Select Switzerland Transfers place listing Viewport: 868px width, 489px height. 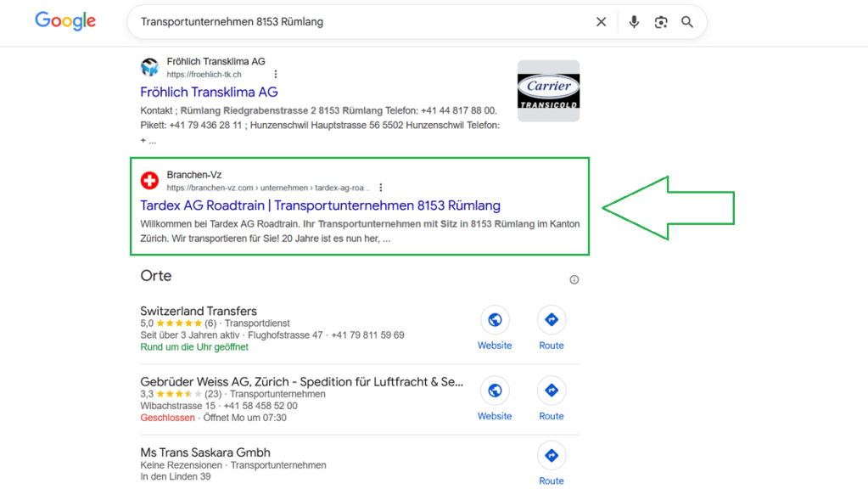coord(199,311)
